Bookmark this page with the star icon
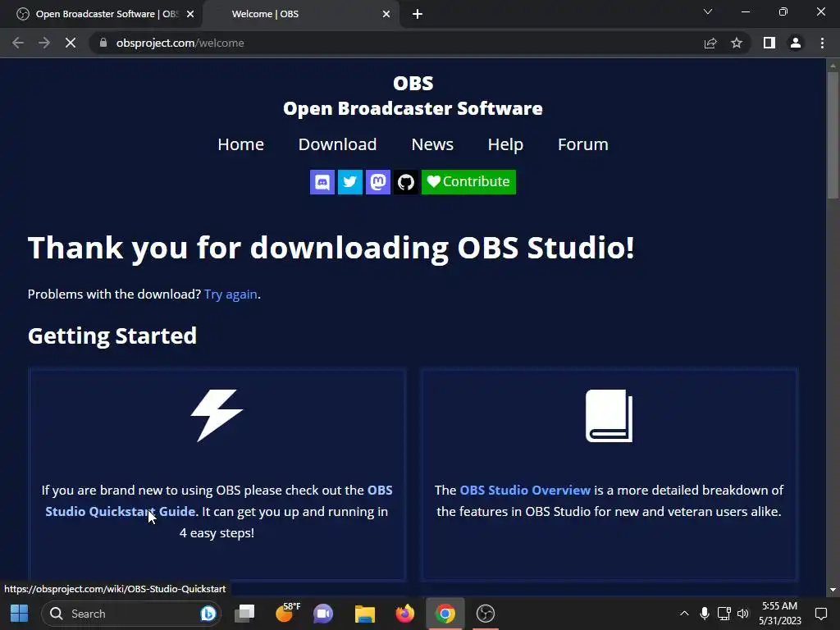The height and width of the screenshot is (630, 840). [737, 43]
